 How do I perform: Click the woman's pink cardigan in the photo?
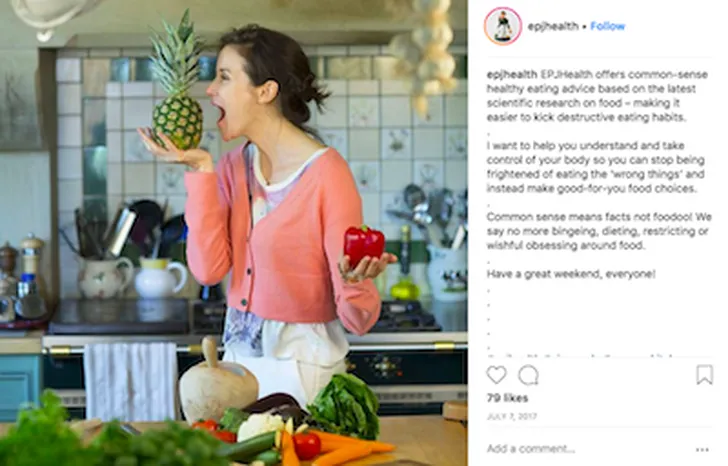[x=279, y=232]
